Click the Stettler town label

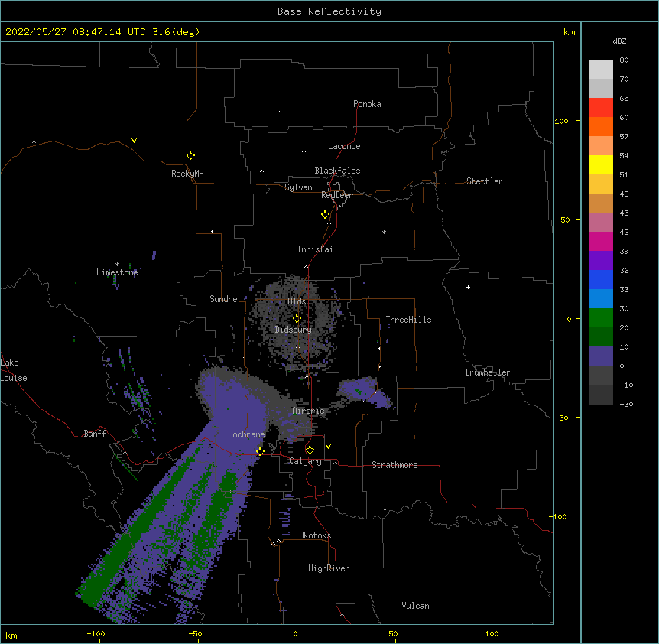click(485, 181)
